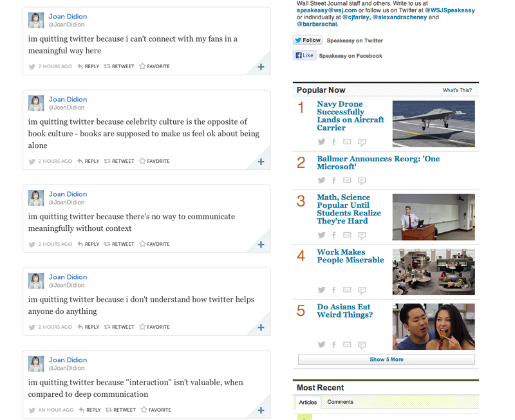
Task: Share Do Asians Eat Weird Things on Facebook
Action: coord(333,345)
